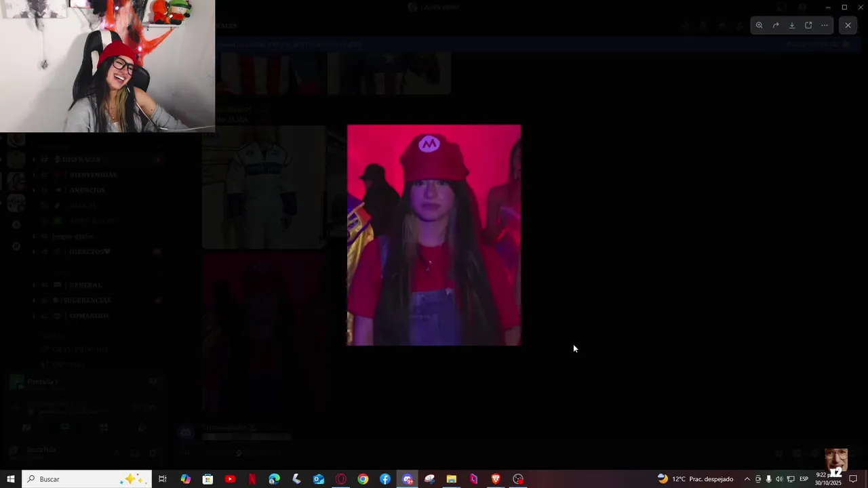Open the image in browser

pos(808,26)
